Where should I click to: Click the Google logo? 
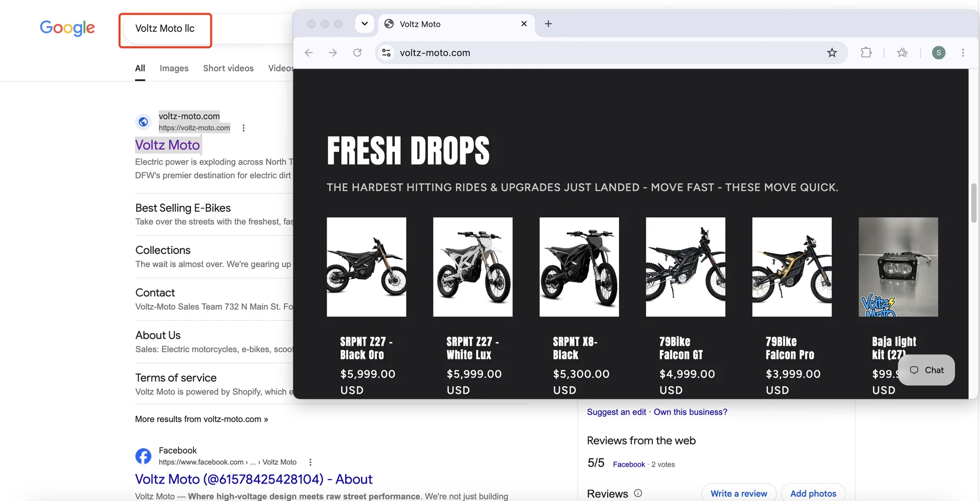[68, 28]
